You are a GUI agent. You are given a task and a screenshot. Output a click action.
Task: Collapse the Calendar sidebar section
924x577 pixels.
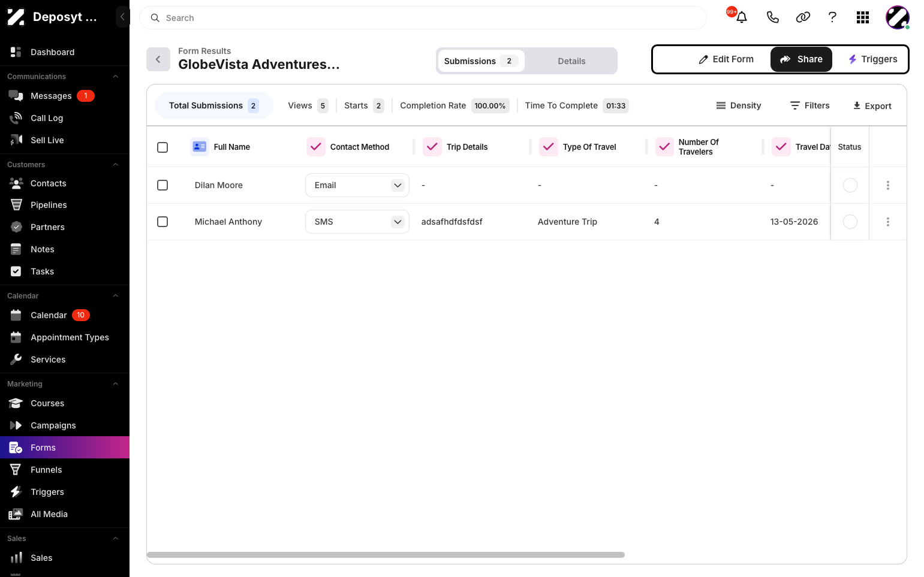click(116, 296)
